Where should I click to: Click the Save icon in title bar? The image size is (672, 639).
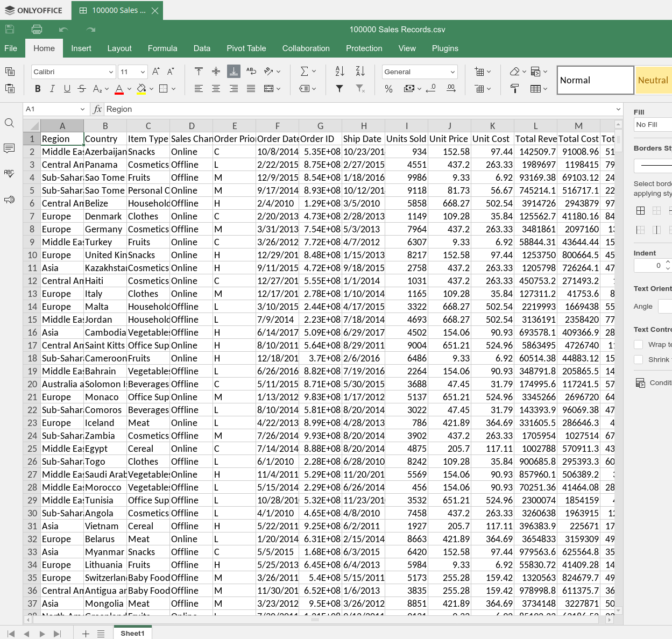[10, 30]
